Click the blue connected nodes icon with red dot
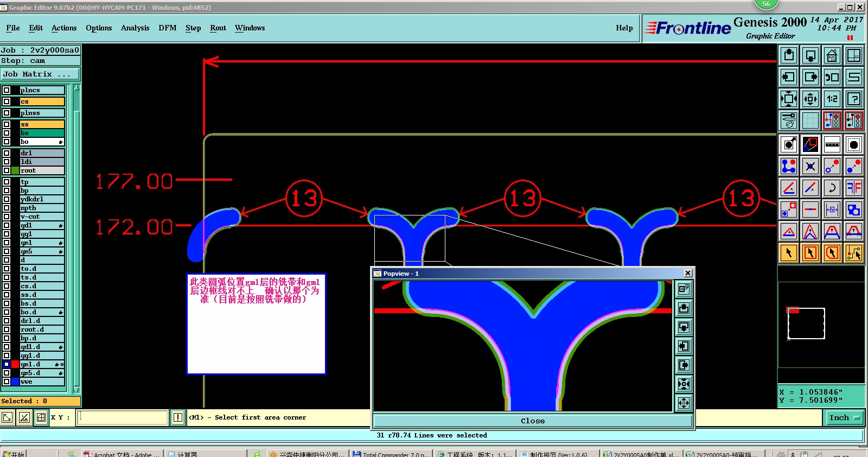This screenshot has height=457, width=868. point(789,166)
